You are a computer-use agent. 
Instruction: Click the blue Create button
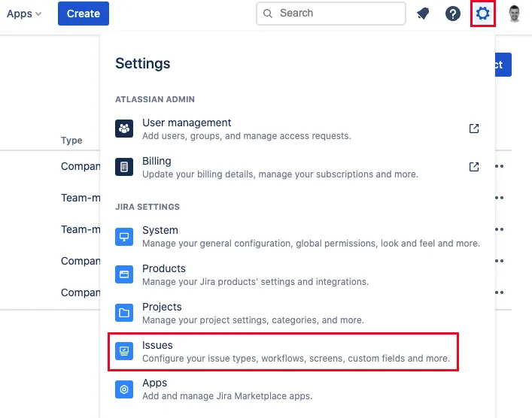pos(84,14)
